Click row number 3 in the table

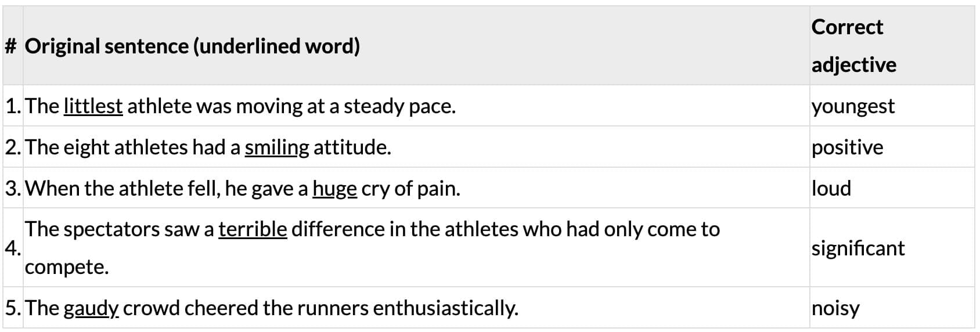13,189
